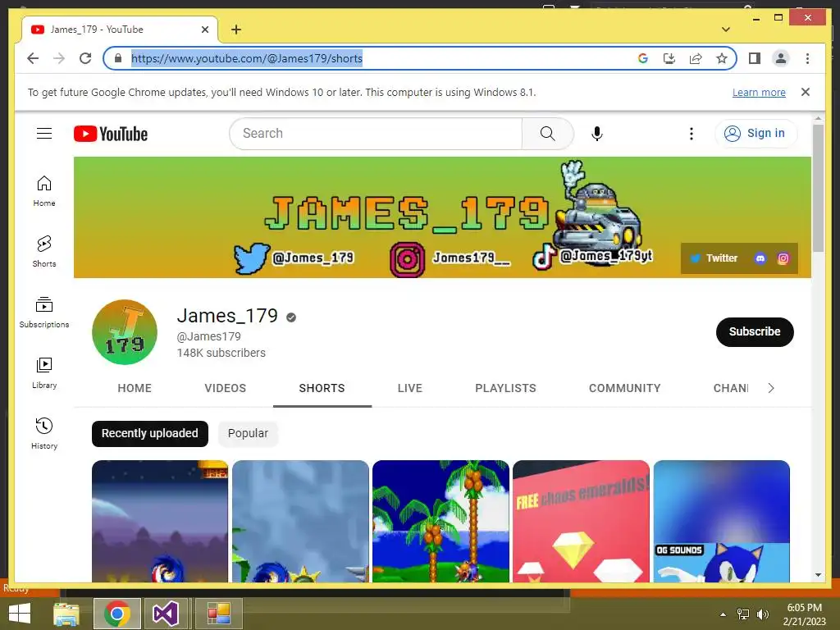
Task: Open the Learn more link
Action: click(x=759, y=92)
